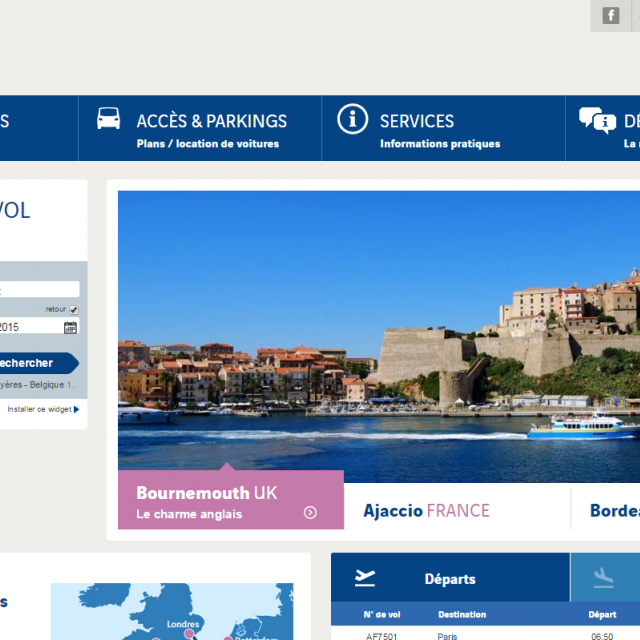Click the speech bubbles icon in navigation
This screenshot has height=640, width=640.
(597, 120)
